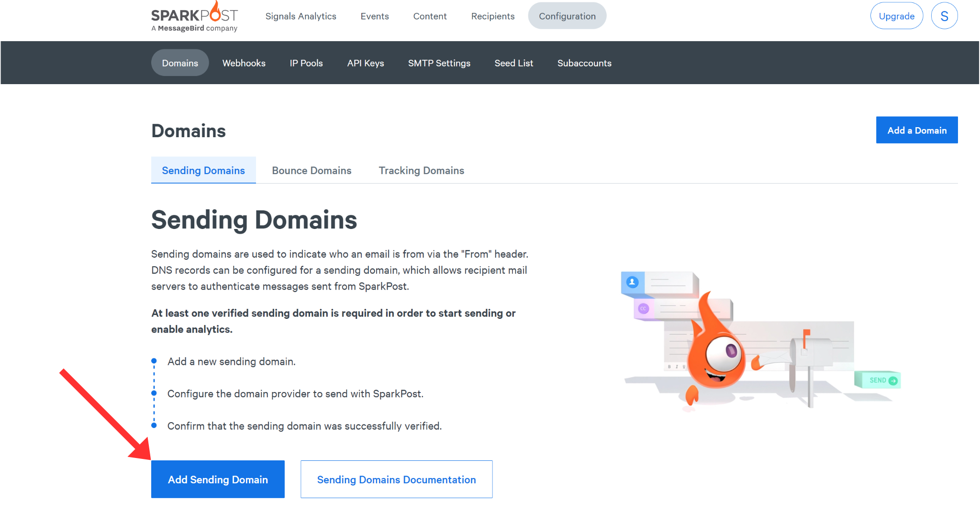Click the 'Domains' page title
Viewport: 980px width, 512px height.
click(x=189, y=131)
